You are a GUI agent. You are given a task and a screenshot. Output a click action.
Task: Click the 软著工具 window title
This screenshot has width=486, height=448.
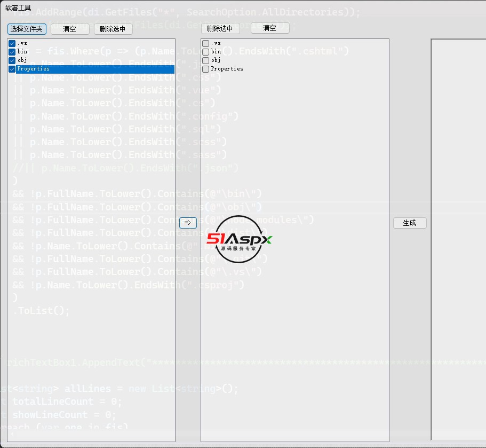coord(18,9)
